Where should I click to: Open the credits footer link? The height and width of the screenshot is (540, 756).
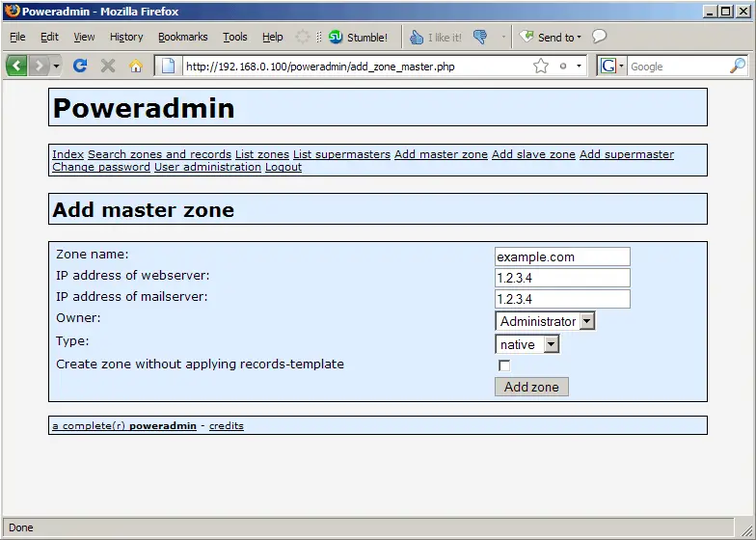pyautogui.click(x=227, y=426)
